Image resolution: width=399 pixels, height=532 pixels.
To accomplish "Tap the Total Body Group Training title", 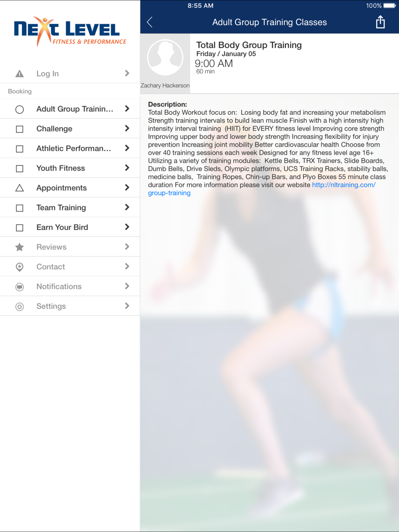I will coord(249,45).
